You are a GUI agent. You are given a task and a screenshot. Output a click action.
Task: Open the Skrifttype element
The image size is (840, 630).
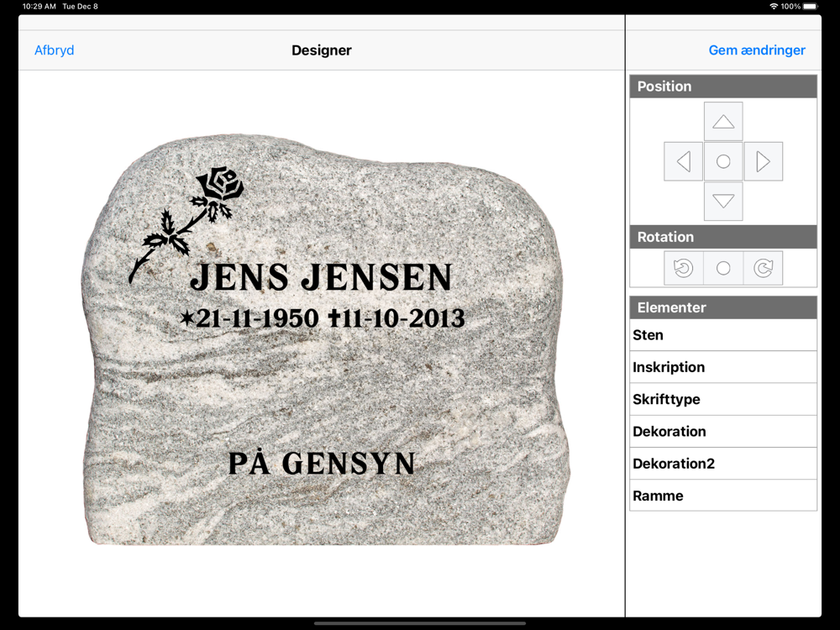723,399
